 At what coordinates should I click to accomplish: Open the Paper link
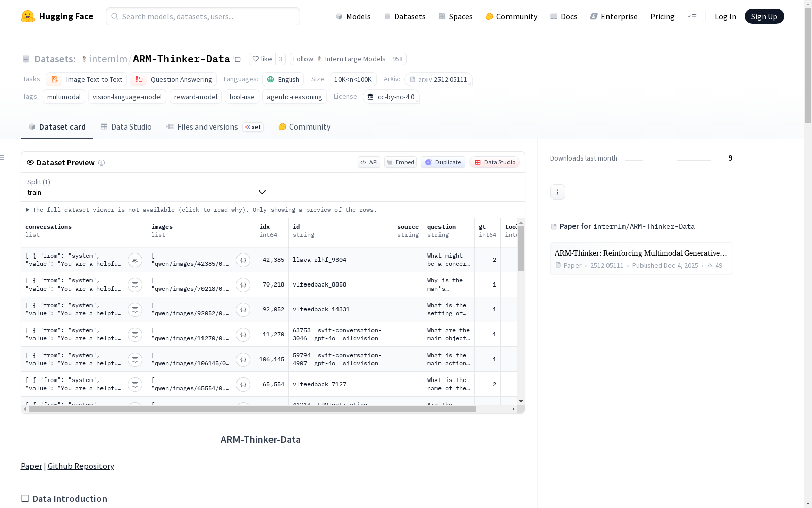pyautogui.click(x=31, y=466)
